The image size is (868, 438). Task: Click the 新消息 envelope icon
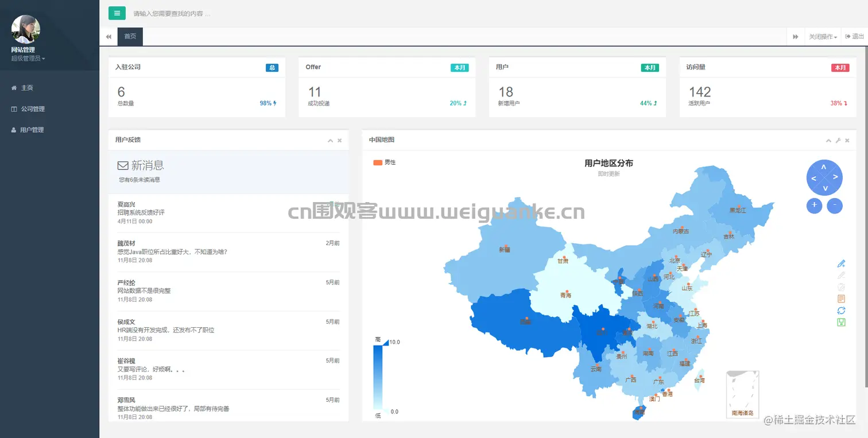pyautogui.click(x=123, y=166)
